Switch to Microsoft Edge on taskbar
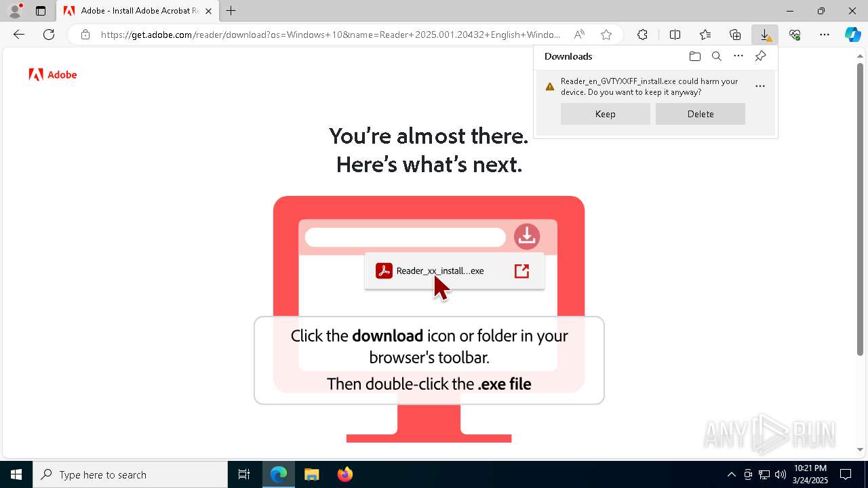Screen dimensions: 868x488 click(x=279, y=474)
